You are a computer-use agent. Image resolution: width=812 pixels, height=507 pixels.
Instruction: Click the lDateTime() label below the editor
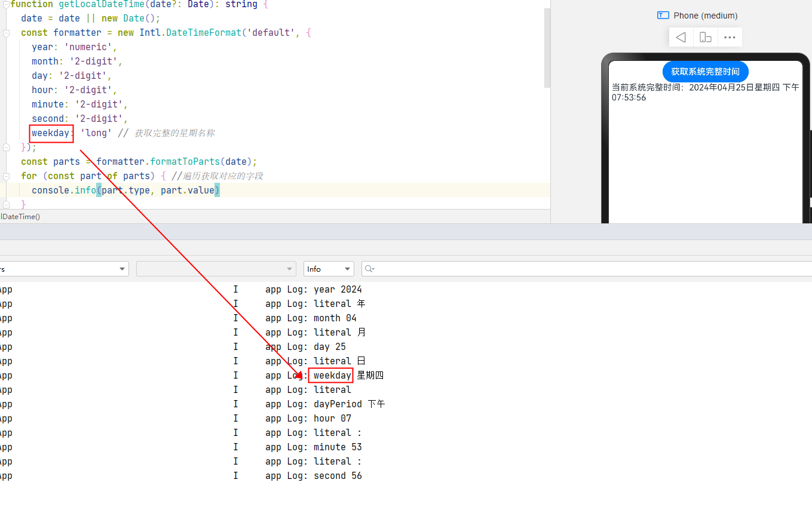click(20, 217)
